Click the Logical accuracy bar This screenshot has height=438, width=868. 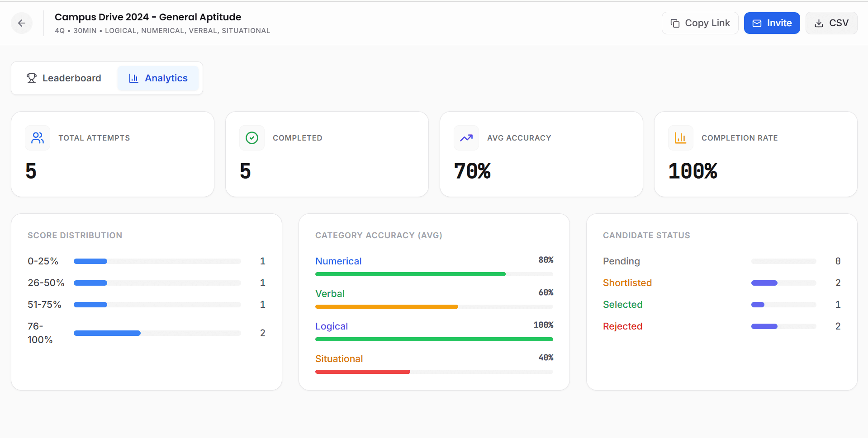click(x=434, y=339)
